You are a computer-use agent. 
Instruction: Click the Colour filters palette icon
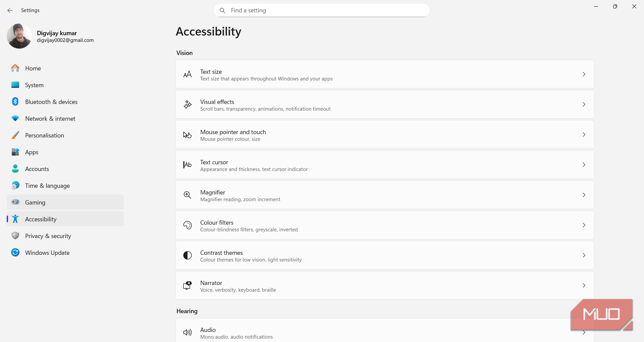pos(187,225)
